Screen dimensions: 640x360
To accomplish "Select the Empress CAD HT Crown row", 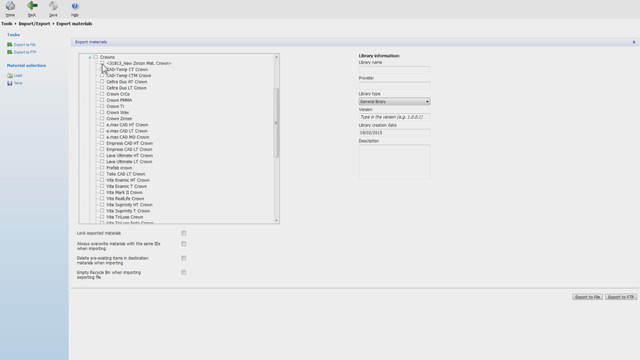I will click(129, 143).
